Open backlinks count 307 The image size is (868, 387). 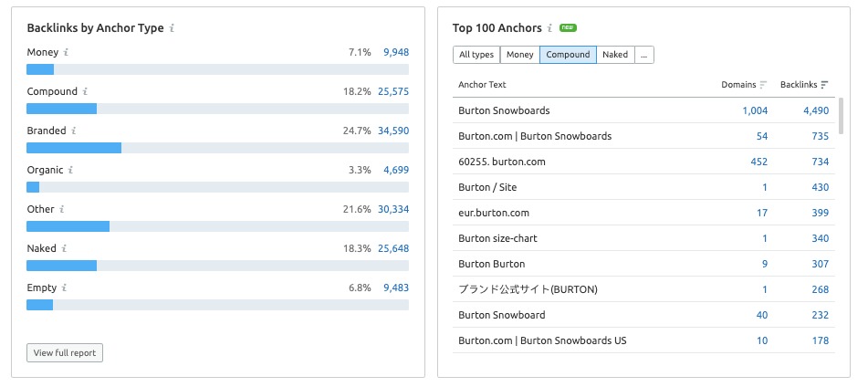[x=821, y=264]
